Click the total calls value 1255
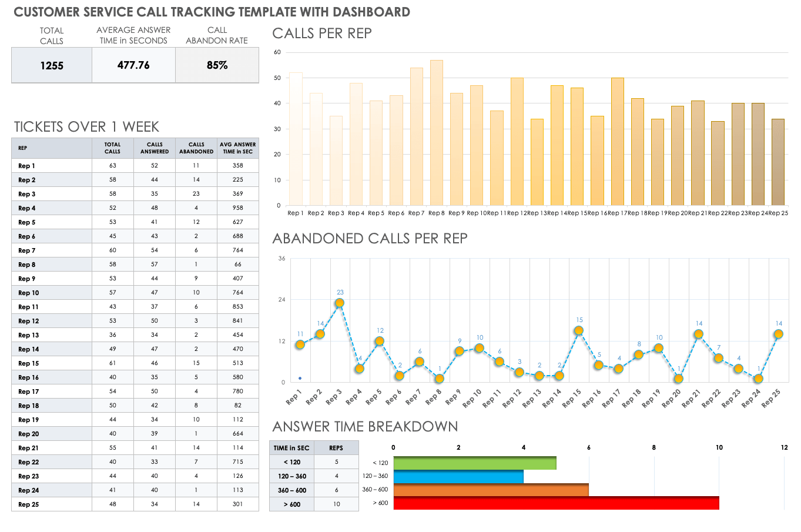801x532 pixels. tap(52, 65)
